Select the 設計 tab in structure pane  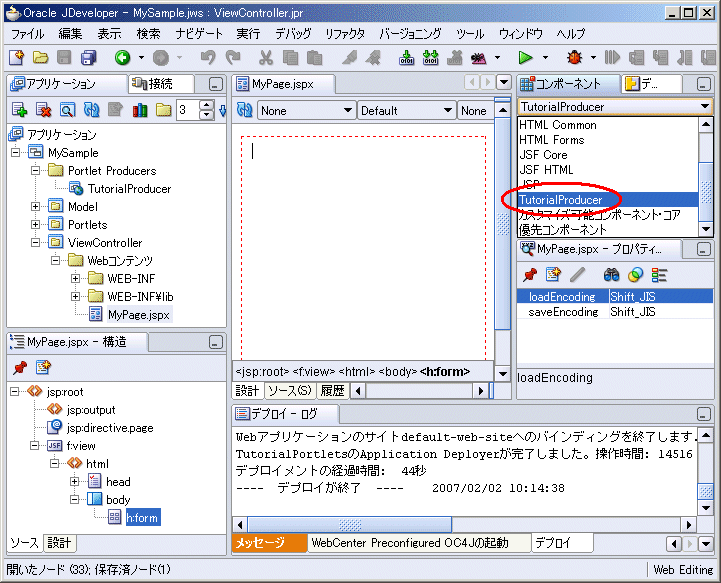point(59,543)
